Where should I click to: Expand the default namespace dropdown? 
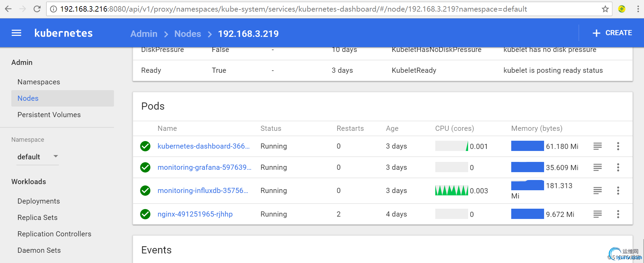[38, 157]
